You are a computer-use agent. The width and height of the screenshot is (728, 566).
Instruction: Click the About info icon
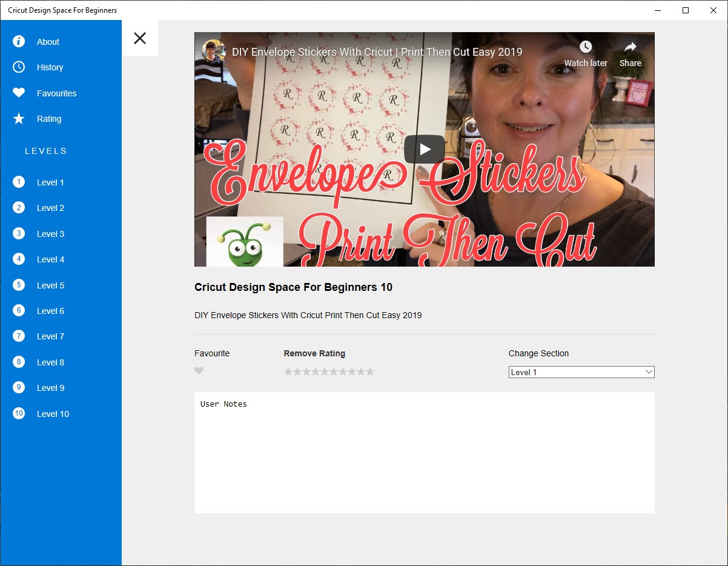tap(19, 41)
